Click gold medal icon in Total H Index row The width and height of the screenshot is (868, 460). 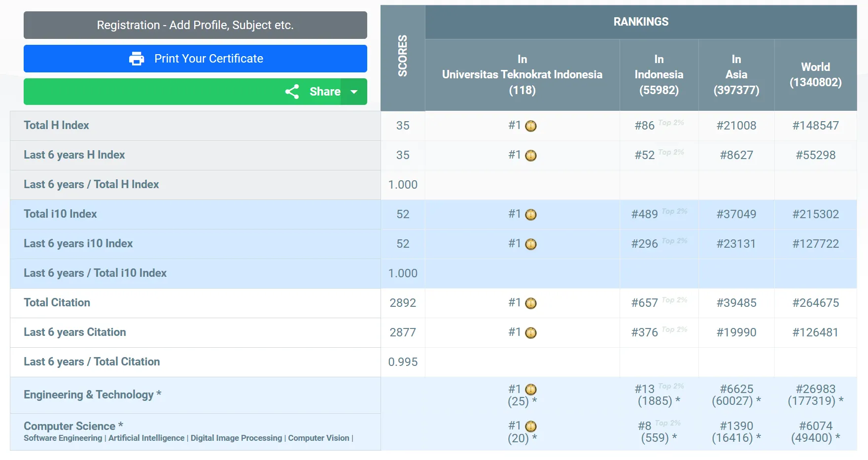coord(530,126)
